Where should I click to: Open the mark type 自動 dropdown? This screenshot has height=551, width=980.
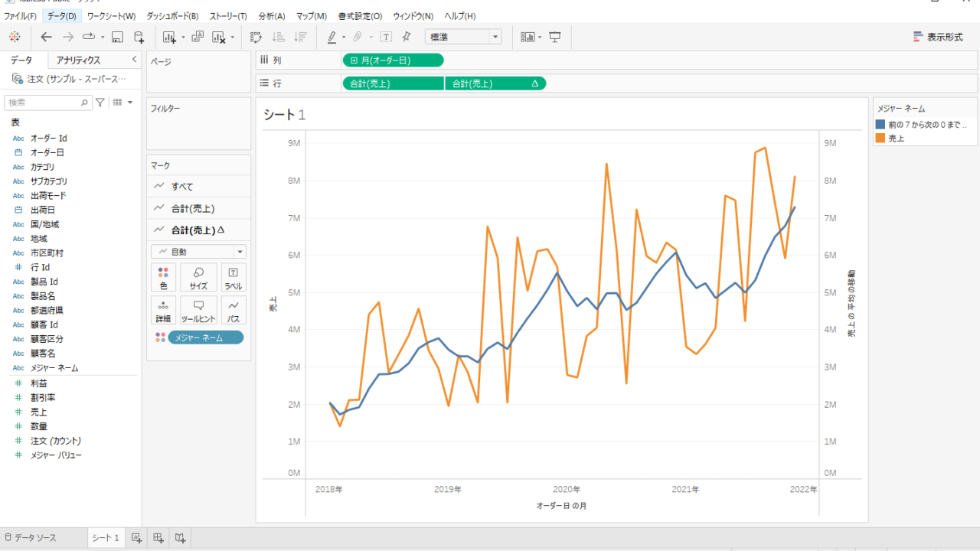point(198,252)
